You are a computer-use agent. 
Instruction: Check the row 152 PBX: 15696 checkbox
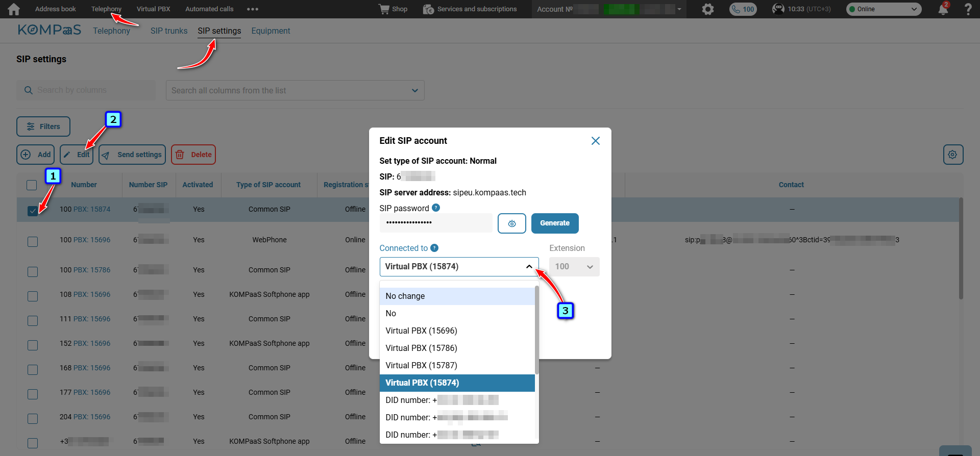point(33,345)
